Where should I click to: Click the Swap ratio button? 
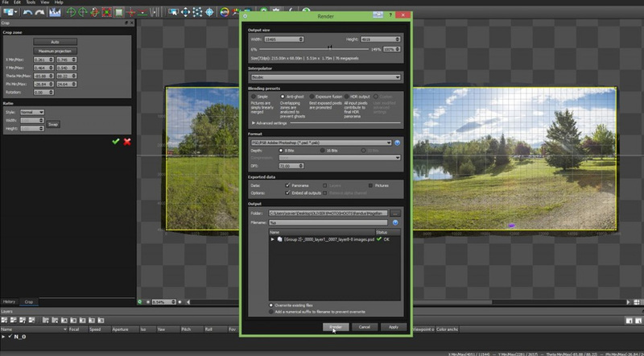tap(53, 124)
